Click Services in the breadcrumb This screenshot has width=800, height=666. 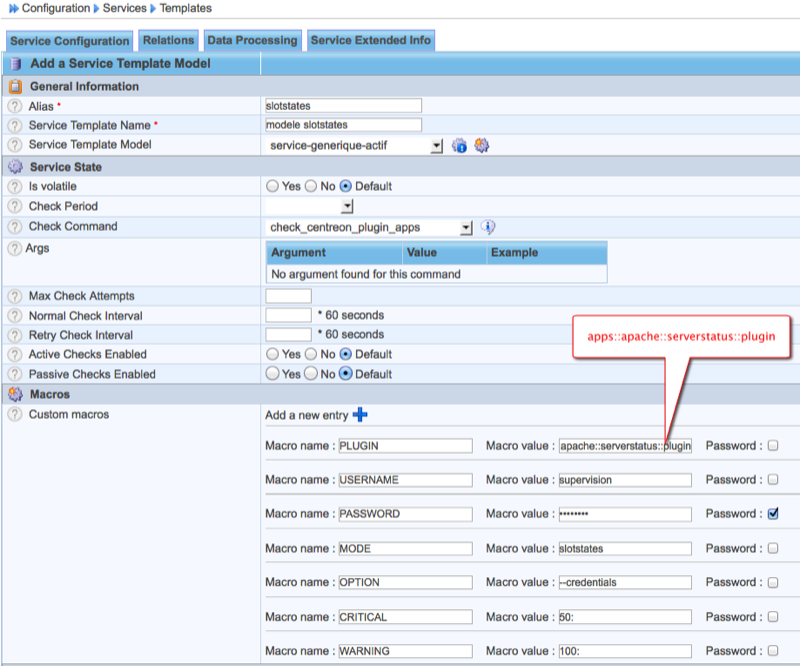tap(125, 8)
